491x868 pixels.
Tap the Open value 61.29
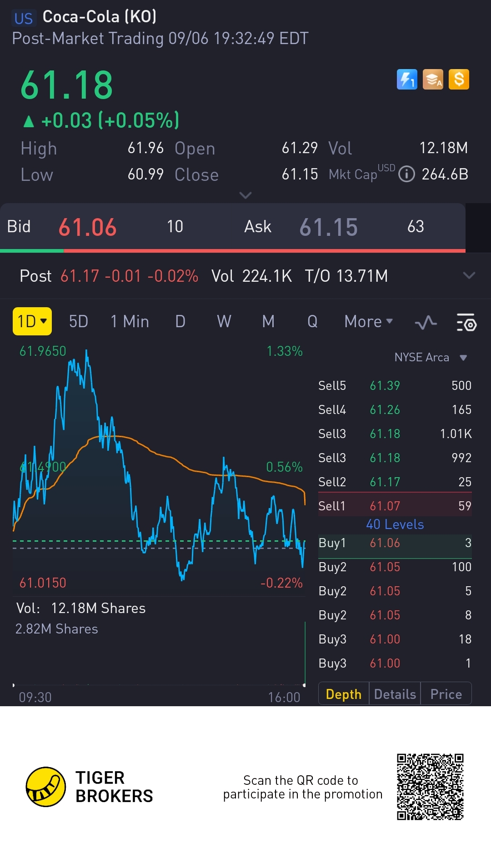[300, 148]
